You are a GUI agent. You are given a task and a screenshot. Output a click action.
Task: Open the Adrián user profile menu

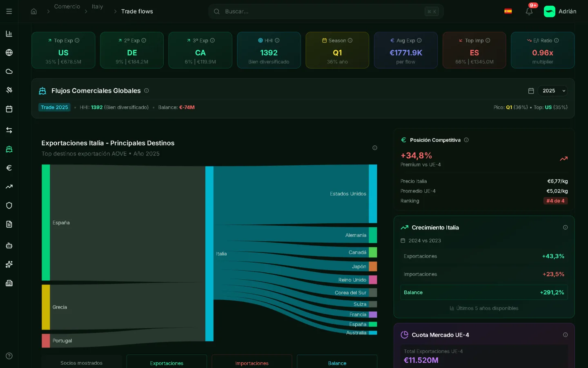point(560,11)
